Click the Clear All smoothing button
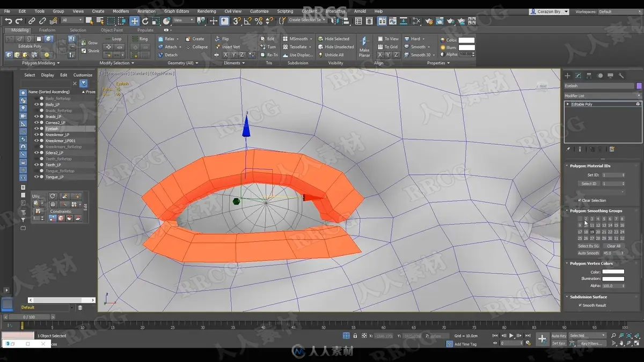 (x=614, y=246)
